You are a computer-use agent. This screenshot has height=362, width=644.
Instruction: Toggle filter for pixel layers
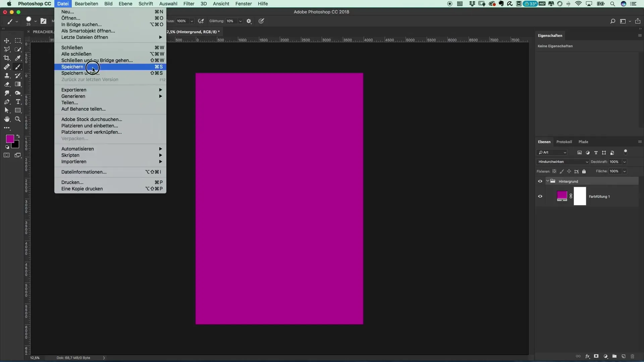pos(580,153)
